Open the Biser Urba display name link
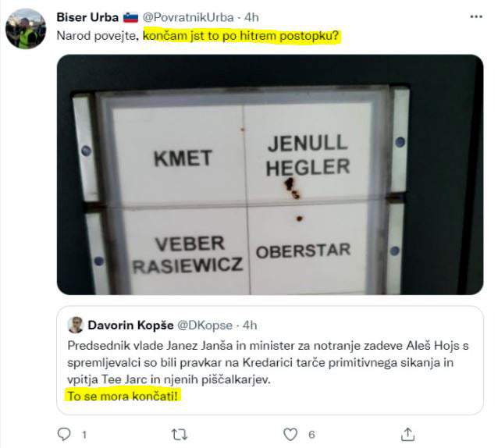This screenshot has height=448, width=498. point(87,17)
